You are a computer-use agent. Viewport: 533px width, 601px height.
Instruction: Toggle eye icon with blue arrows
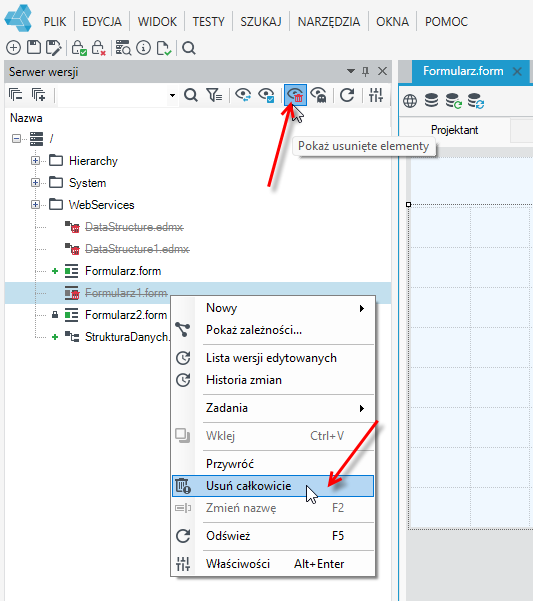(x=243, y=95)
